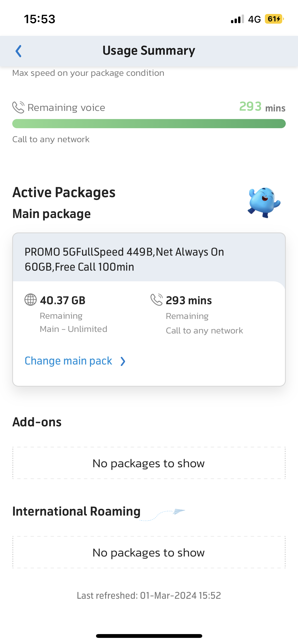The height and width of the screenshot is (644, 298).
Task: Tap the Usage Summary title
Action: 149,51
